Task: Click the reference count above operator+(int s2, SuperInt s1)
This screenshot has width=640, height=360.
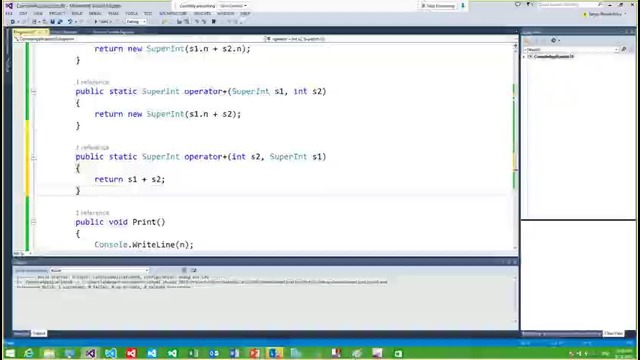Action: pyautogui.click(x=92, y=147)
